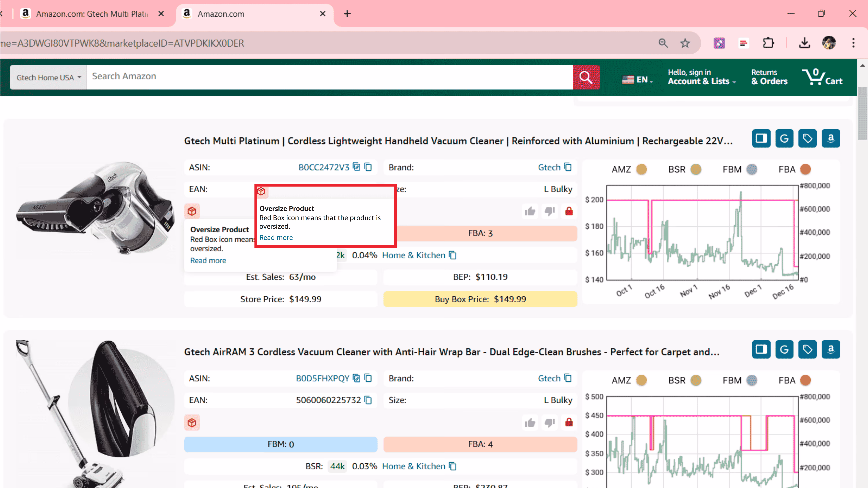Click the tag icon for Gtech Multi Platinum
The image size is (868, 488).
(807, 138)
